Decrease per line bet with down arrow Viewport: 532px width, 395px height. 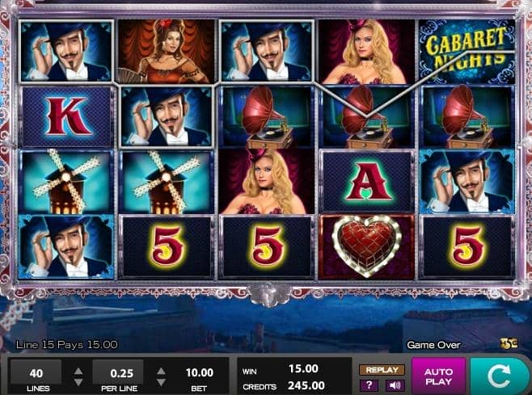pyautogui.click(x=161, y=382)
